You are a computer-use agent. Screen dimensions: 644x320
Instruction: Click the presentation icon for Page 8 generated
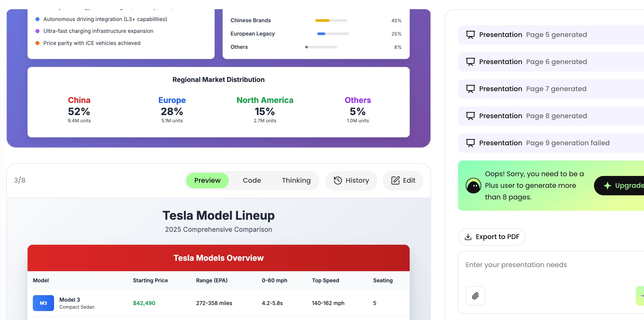(x=470, y=116)
